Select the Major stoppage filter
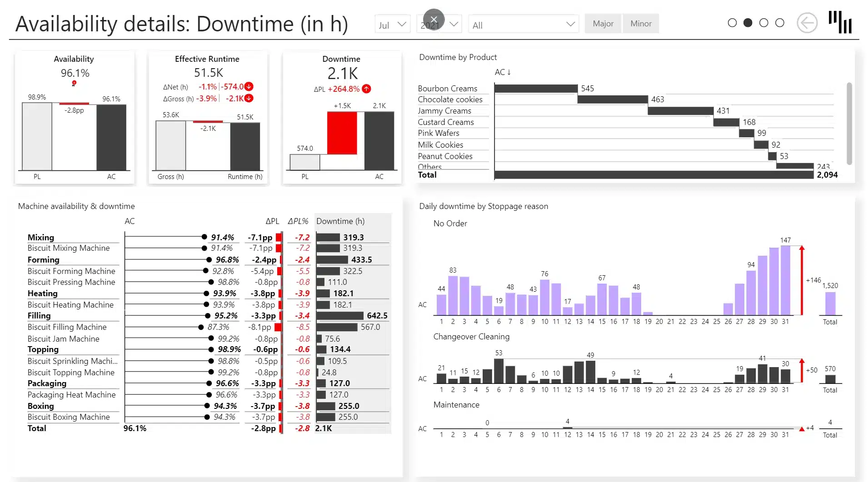Viewport: 868px width, 482px height. 603,23
